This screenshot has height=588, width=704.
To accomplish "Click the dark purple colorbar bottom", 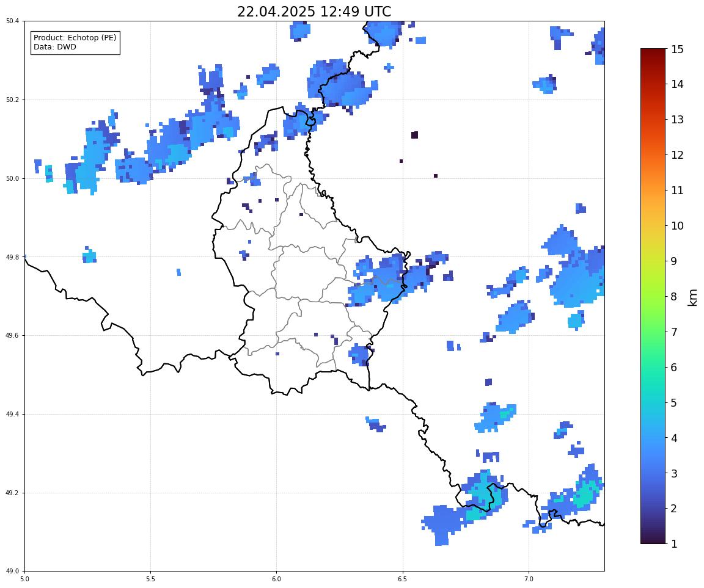I will 653,540.
